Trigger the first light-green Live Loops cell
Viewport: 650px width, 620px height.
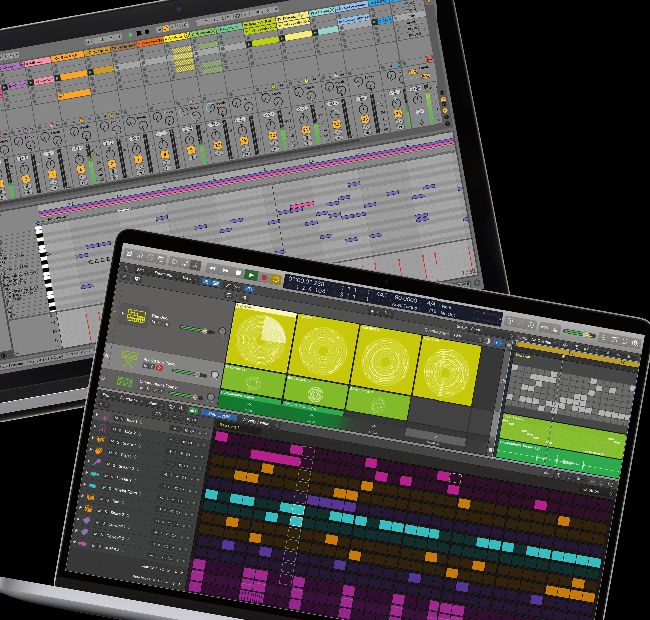[254, 381]
